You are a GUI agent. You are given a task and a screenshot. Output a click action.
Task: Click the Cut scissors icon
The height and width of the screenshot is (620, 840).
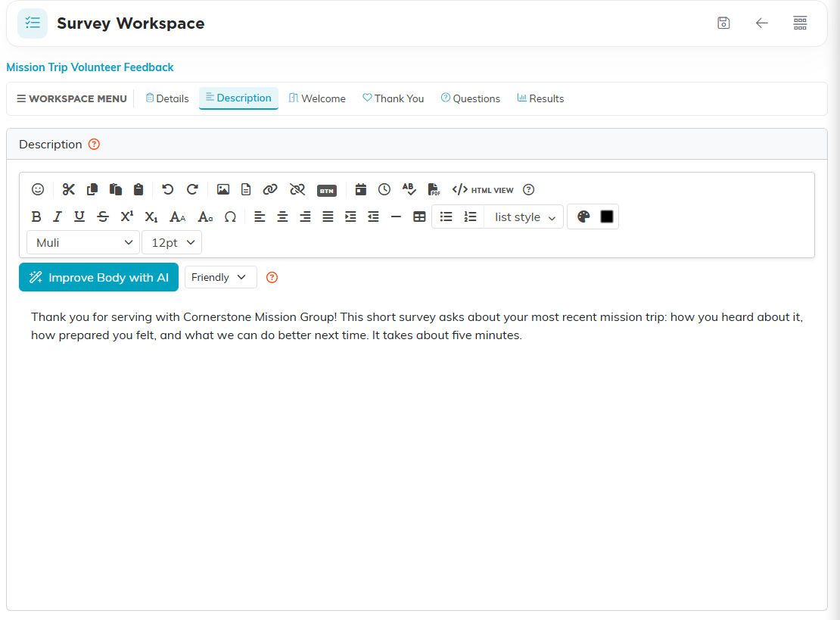(x=69, y=189)
